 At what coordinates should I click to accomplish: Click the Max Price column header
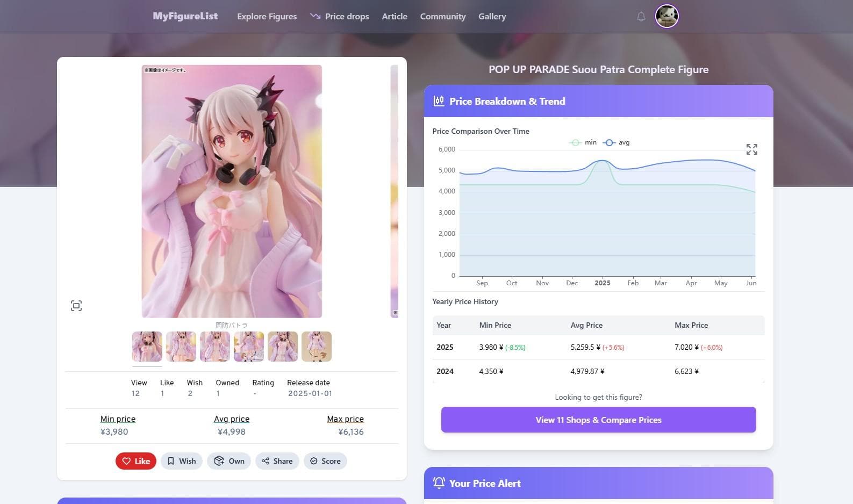[691, 325]
